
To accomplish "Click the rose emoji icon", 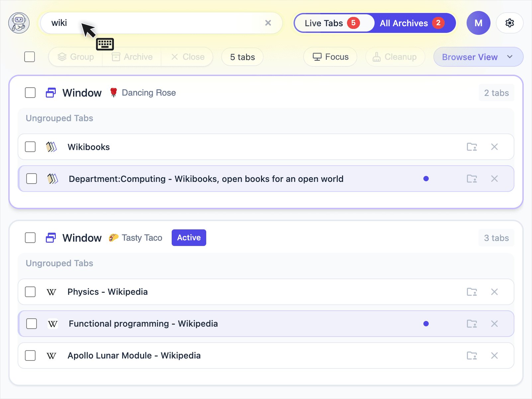I will [x=114, y=93].
